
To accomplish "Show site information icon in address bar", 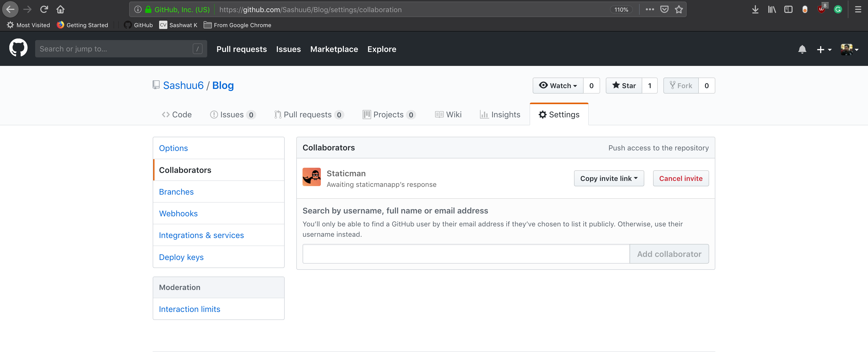I will pos(137,10).
